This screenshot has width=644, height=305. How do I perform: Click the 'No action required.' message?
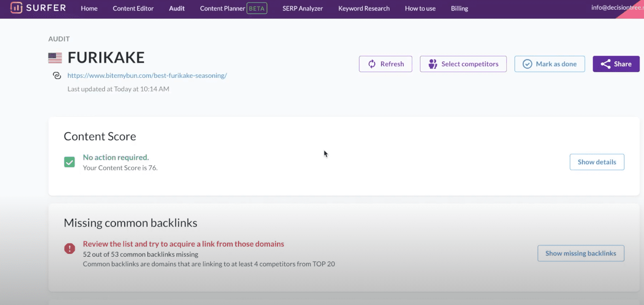coord(116,157)
